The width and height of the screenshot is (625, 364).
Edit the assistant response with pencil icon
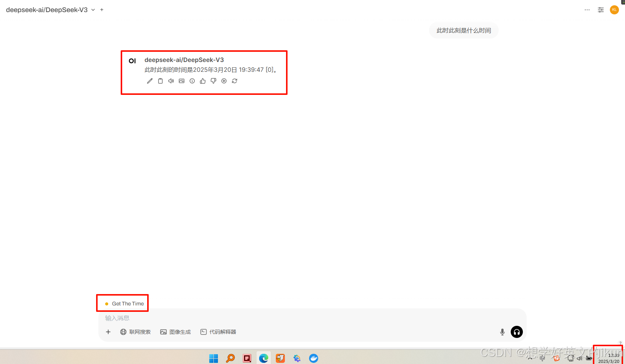(150, 81)
